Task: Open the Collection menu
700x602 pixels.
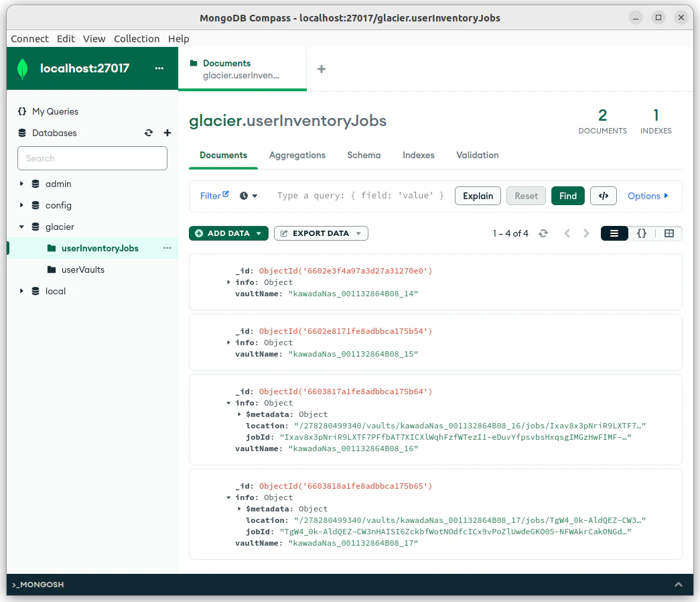Action: click(137, 39)
